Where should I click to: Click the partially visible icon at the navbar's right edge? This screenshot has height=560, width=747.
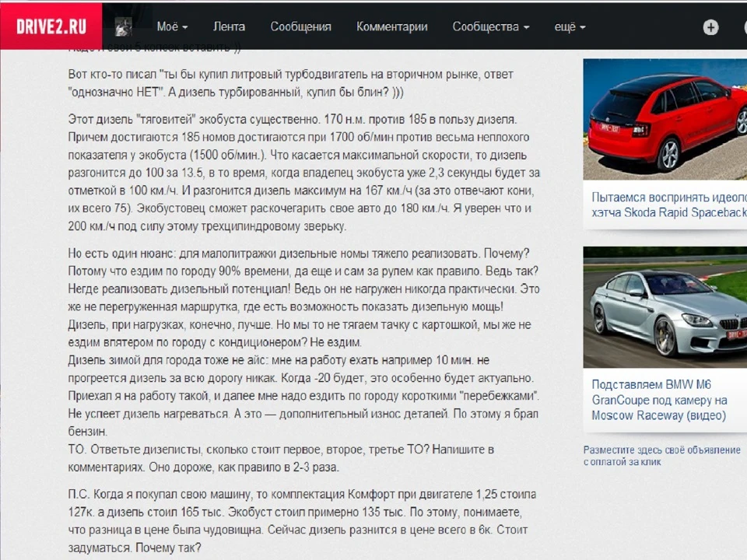pos(745,27)
